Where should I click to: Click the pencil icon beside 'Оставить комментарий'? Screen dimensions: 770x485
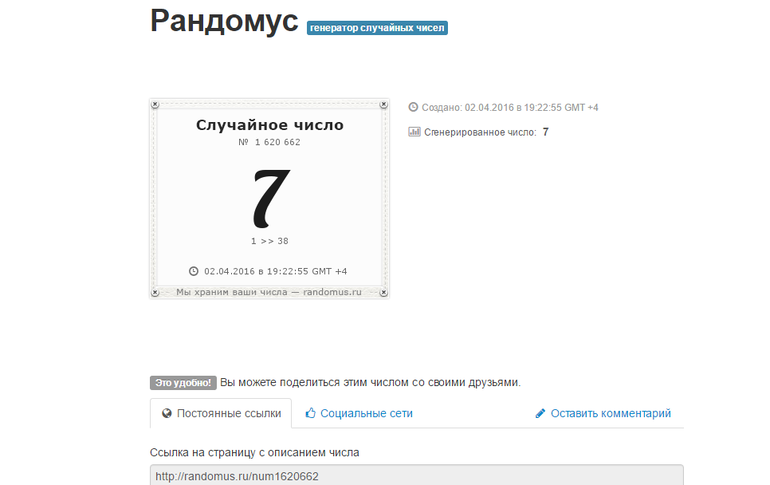pos(540,413)
